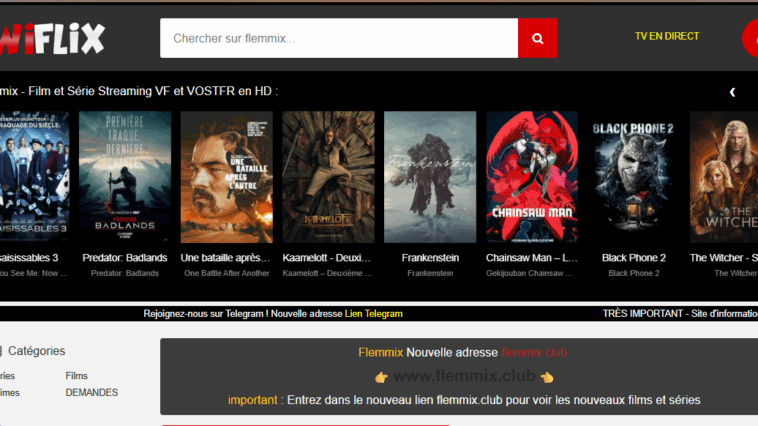Open The Witcher poster thumbnail
The width and height of the screenshot is (758, 426).
click(724, 177)
